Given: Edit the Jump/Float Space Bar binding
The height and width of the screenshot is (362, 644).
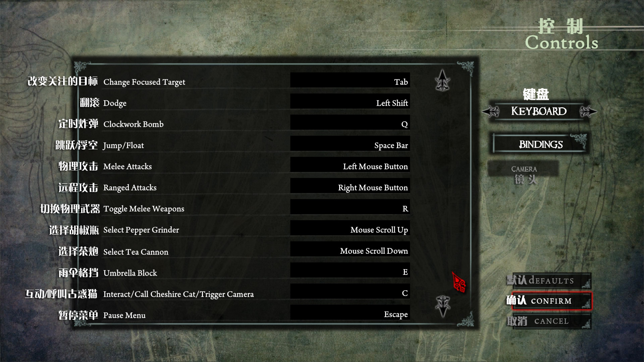Looking at the screenshot, I should point(350,144).
